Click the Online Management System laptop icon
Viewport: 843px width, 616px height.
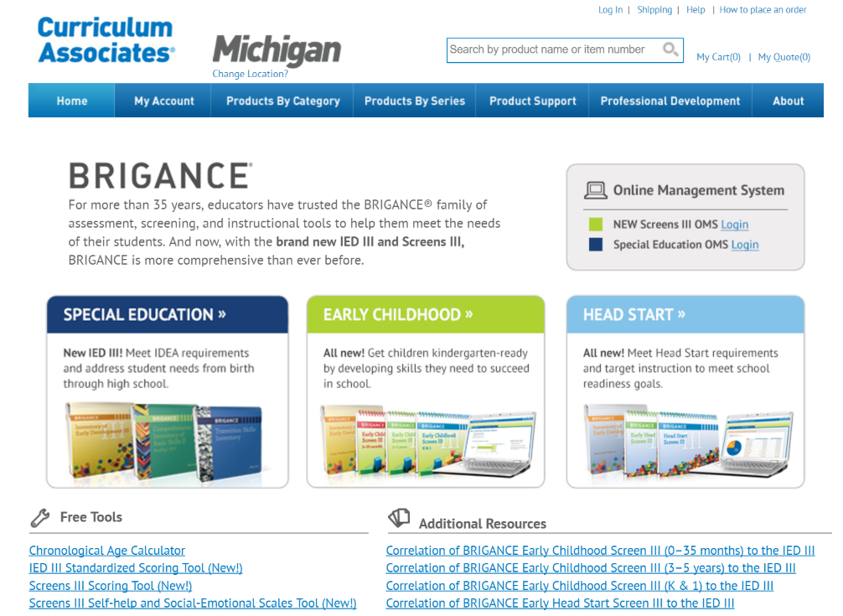pos(596,190)
